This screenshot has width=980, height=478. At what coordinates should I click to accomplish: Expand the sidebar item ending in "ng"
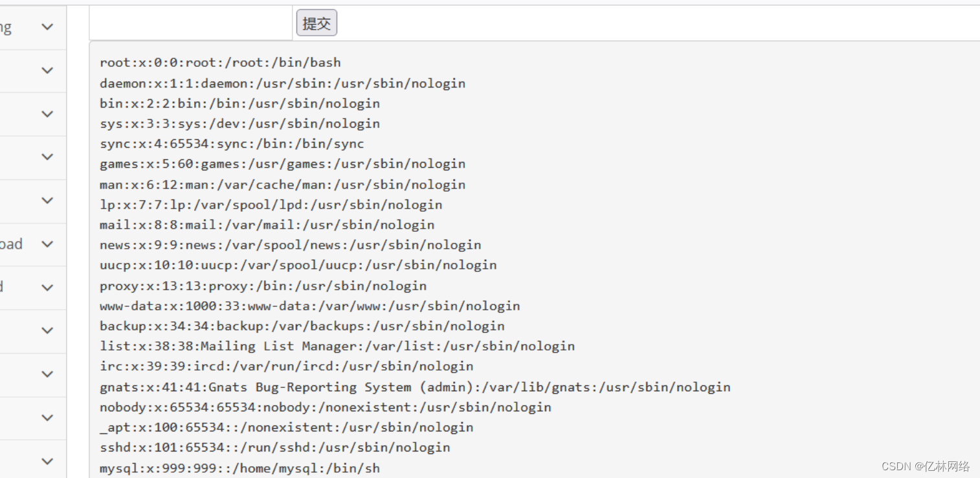click(47, 27)
